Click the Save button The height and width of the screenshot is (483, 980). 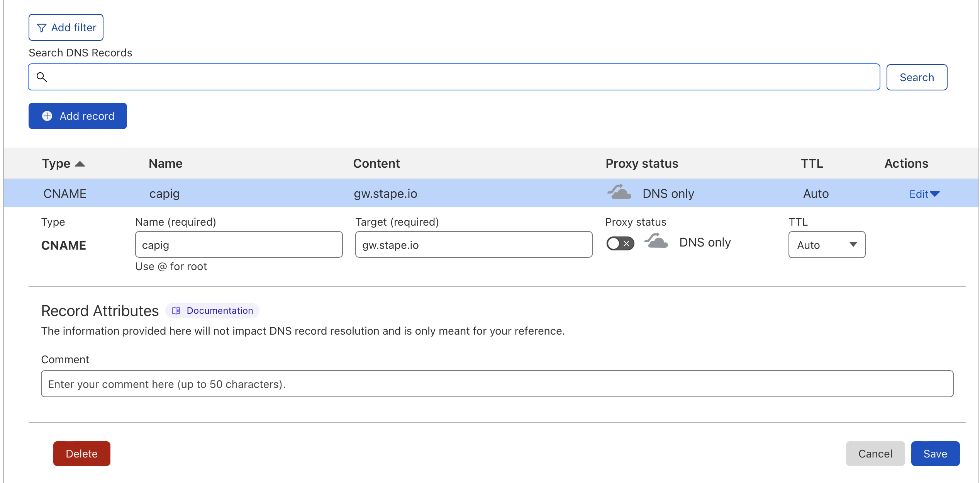(x=936, y=454)
